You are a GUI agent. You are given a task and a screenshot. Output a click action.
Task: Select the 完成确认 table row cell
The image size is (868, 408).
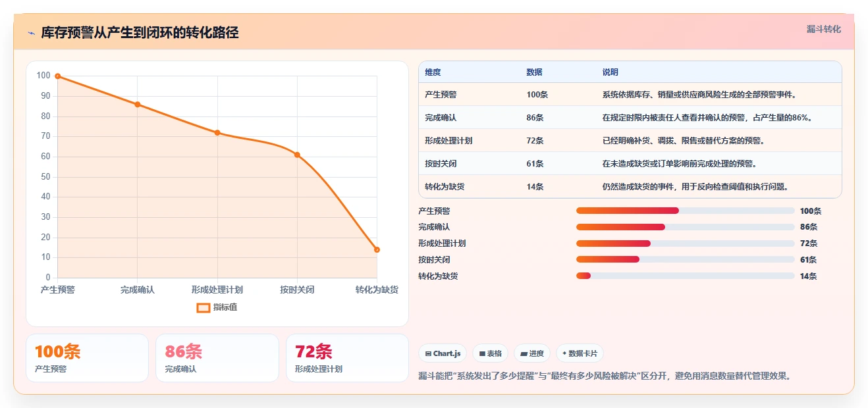(x=441, y=118)
